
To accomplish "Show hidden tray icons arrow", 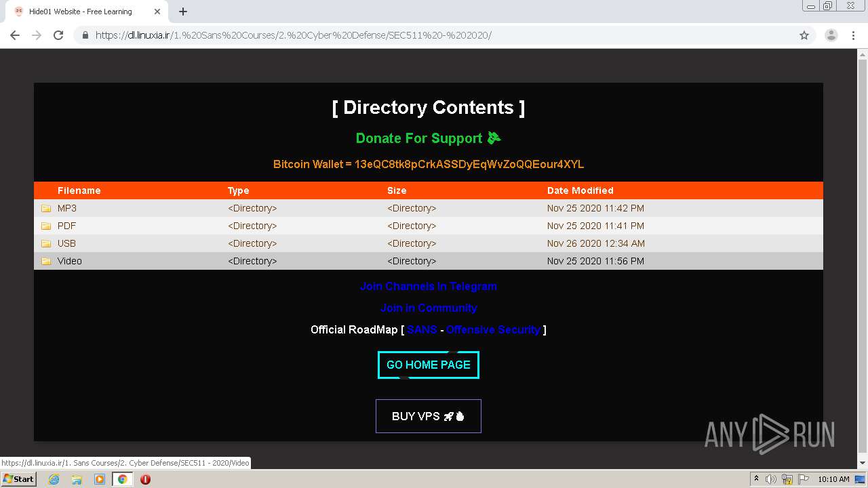I will (x=756, y=479).
